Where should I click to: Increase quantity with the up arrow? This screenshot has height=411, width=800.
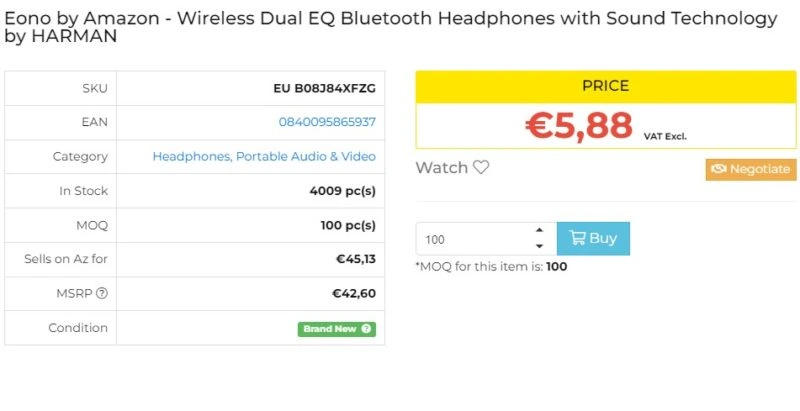pyautogui.click(x=539, y=231)
